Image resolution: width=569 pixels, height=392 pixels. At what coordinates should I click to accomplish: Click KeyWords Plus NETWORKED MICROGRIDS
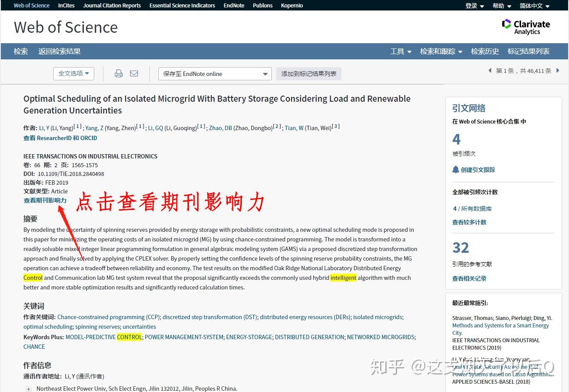pos(380,337)
